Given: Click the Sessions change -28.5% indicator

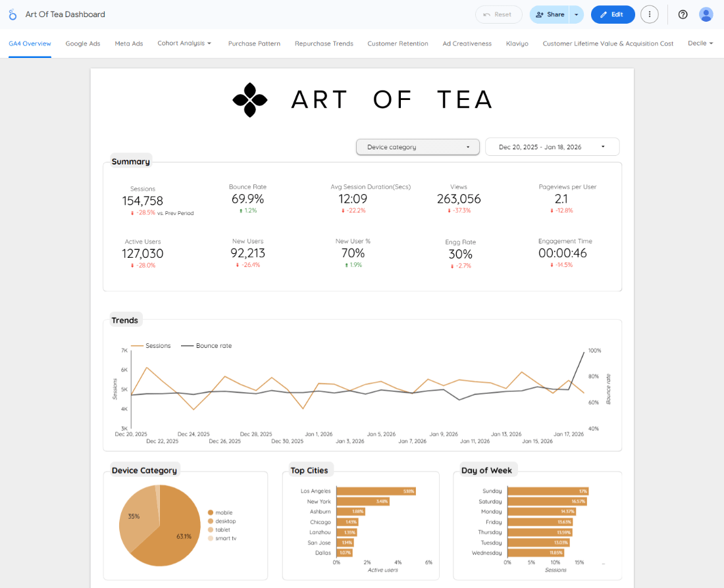Looking at the screenshot, I should click(143, 212).
